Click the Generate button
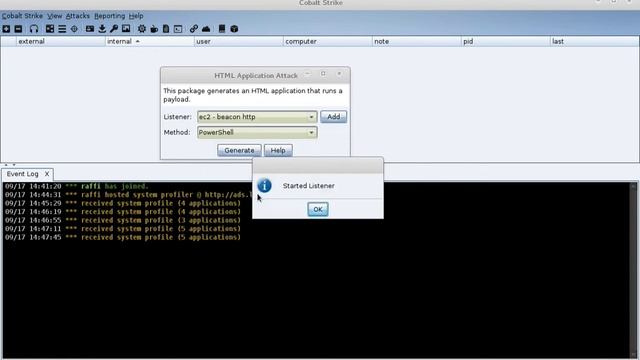Image resolution: width=640 pixels, height=360 pixels. pyautogui.click(x=239, y=150)
